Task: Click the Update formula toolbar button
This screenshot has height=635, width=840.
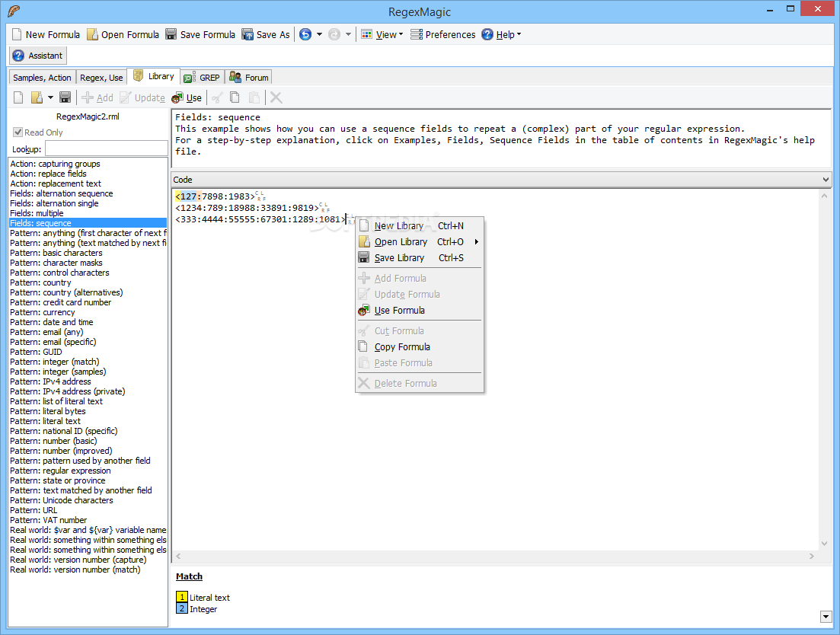Action: click(x=142, y=97)
